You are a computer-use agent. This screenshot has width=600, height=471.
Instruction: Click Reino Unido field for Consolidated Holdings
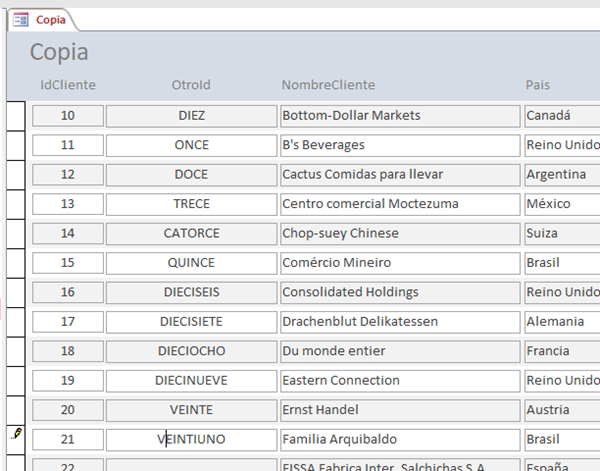pyautogui.click(x=562, y=292)
